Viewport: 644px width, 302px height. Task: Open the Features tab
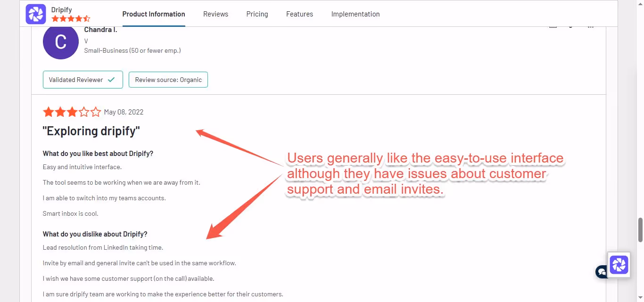point(299,14)
